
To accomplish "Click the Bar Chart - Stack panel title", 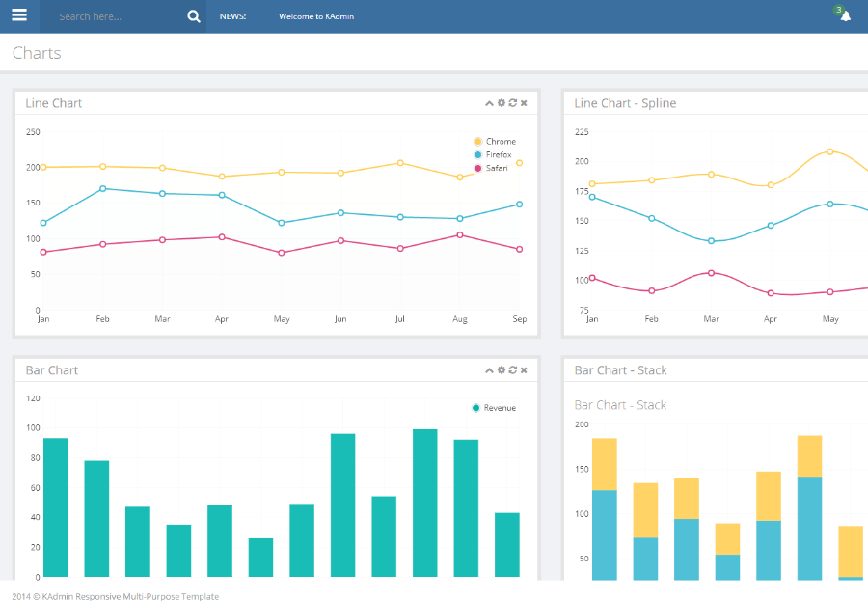I will pyautogui.click(x=620, y=370).
